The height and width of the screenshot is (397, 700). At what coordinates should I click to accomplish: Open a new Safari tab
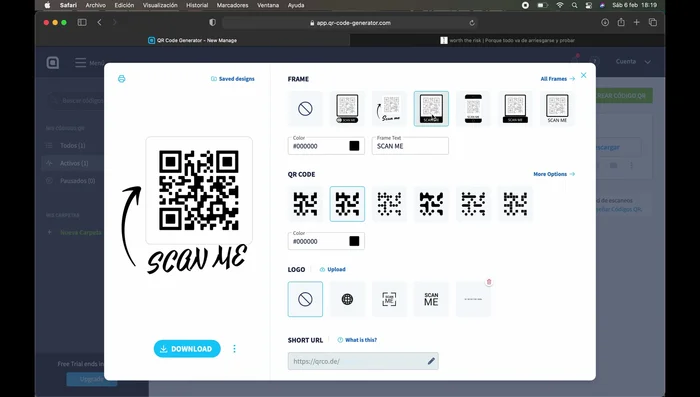pos(637,22)
